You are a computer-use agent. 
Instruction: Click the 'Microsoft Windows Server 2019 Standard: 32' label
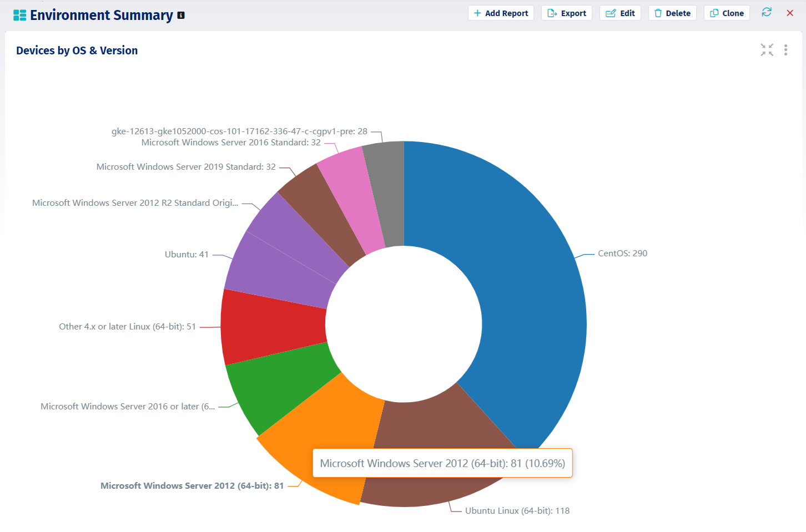tap(186, 167)
